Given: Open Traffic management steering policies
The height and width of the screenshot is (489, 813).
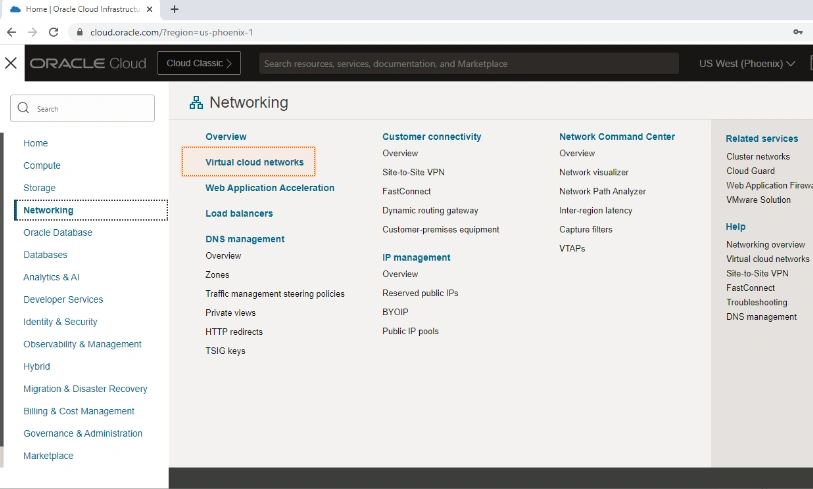Looking at the screenshot, I should pos(275,294).
